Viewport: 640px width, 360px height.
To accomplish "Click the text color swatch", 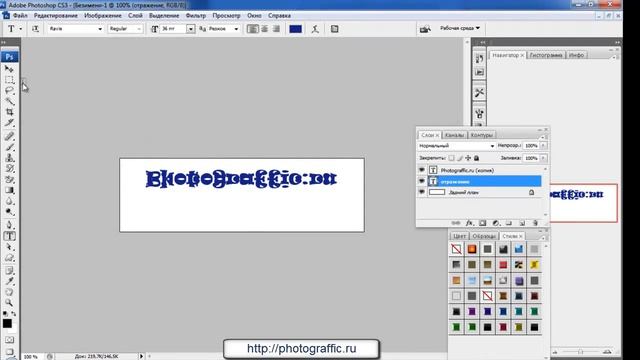I will click(x=296, y=29).
